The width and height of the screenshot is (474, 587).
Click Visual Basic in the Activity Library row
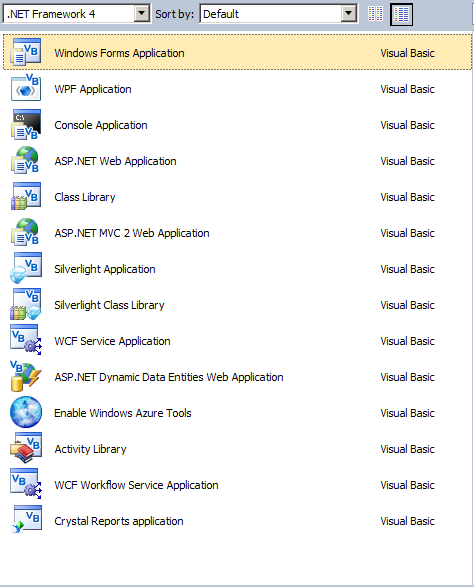click(x=407, y=449)
